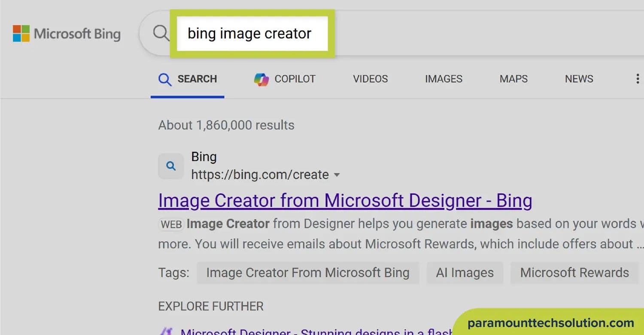644x335 pixels.
Task: Click the https://bing.com/create URL text
Action: (260, 175)
